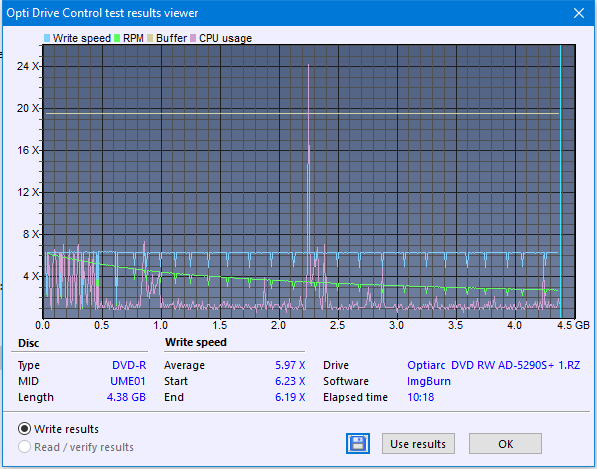Screen dimensions: 597x469
Task: Click the Use results button
Action: [x=418, y=444]
